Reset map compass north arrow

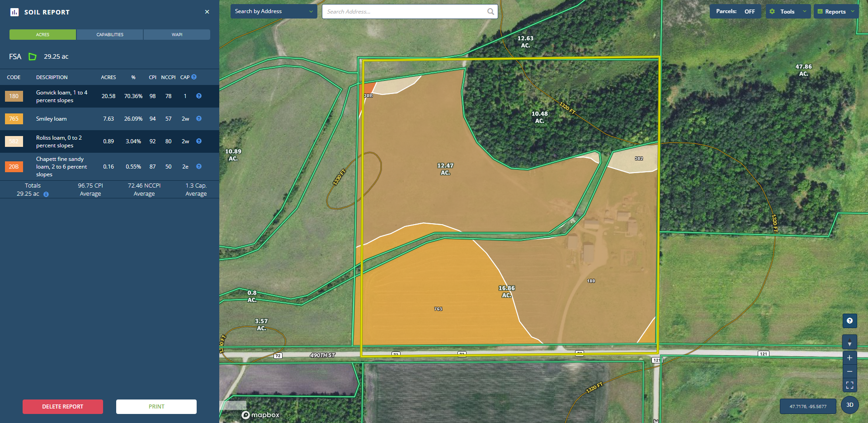click(x=849, y=342)
